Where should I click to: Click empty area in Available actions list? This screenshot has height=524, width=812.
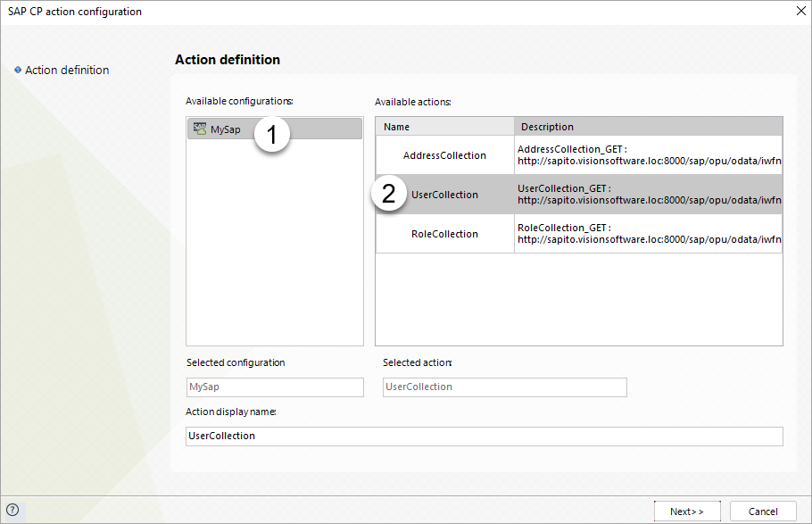(x=578, y=299)
